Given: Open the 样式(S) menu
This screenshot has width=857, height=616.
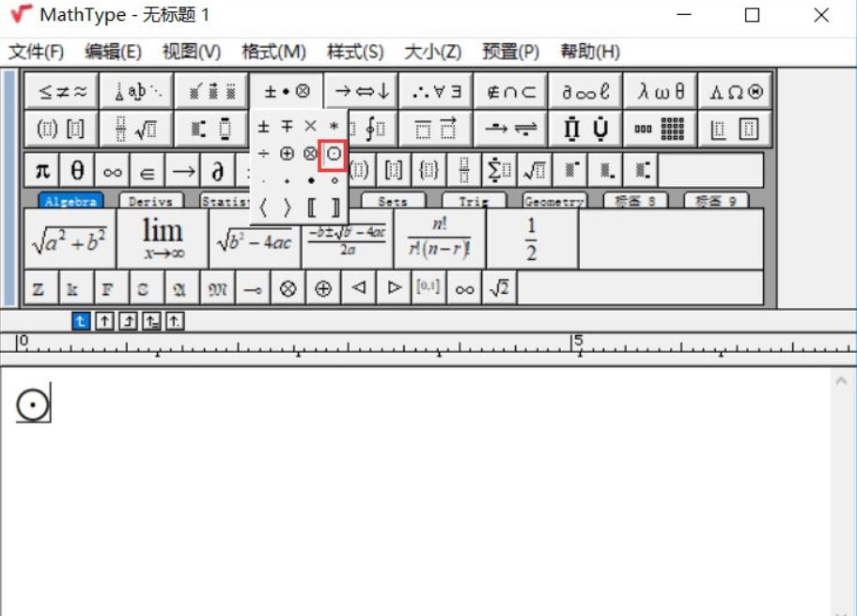Looking at the screenshot, I should [x=354, y=52].
